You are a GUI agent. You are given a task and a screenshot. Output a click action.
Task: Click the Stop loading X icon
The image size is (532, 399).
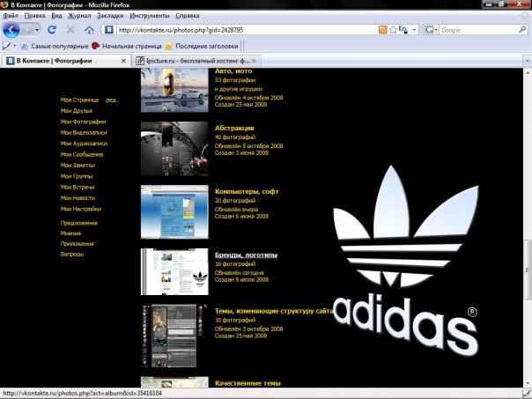[x=70, y=30]
